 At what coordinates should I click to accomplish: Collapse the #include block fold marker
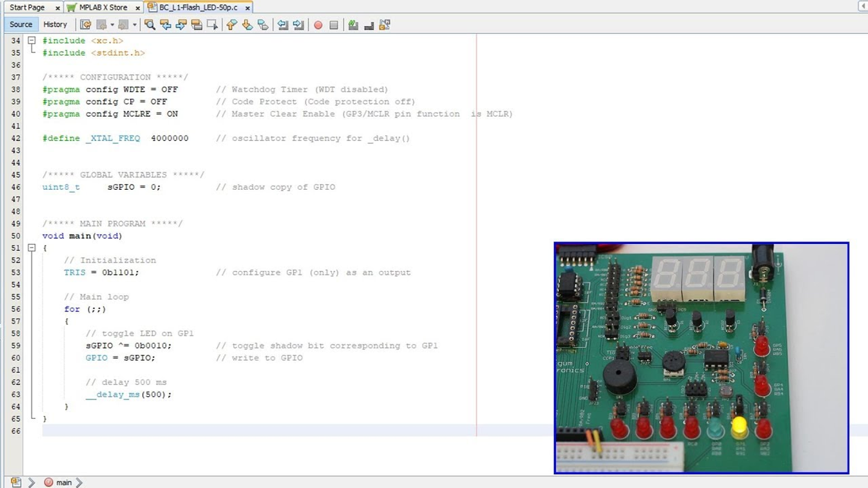tap(31, 40)
